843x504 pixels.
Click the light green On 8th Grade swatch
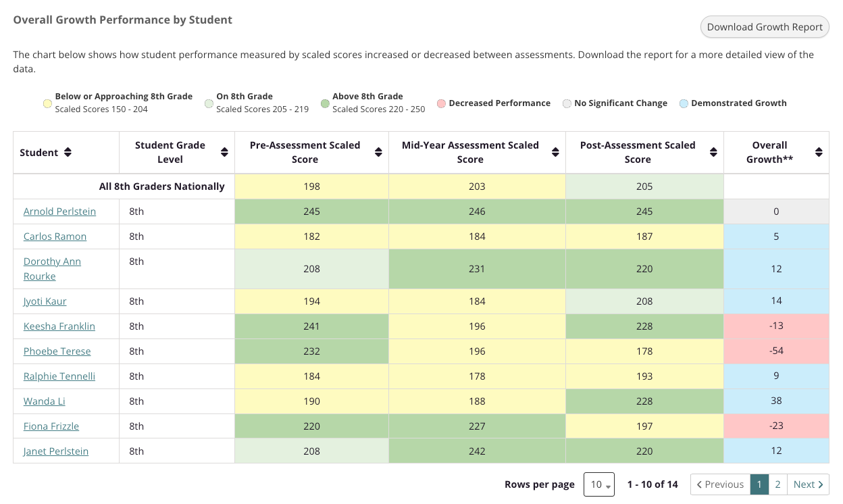pyautogui.click(x=209, y=103)
